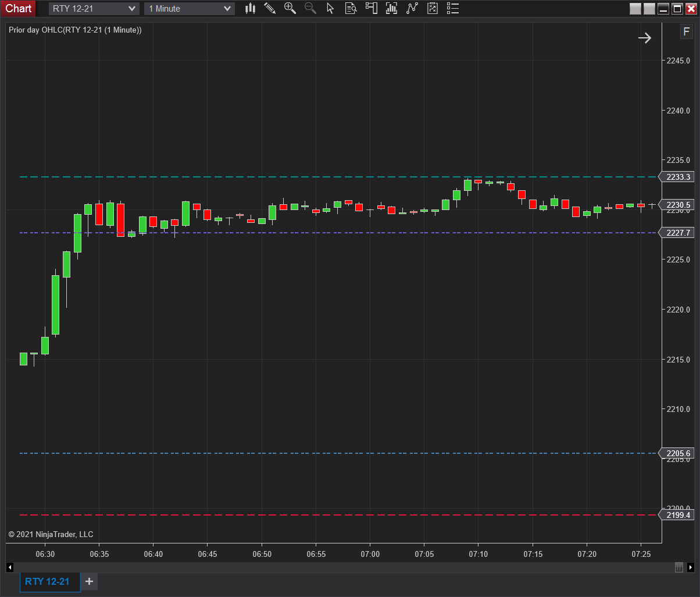The width and height of the screenshot is (700, 597).
Task: Click the second gray window link button
Action: [649, 9]
